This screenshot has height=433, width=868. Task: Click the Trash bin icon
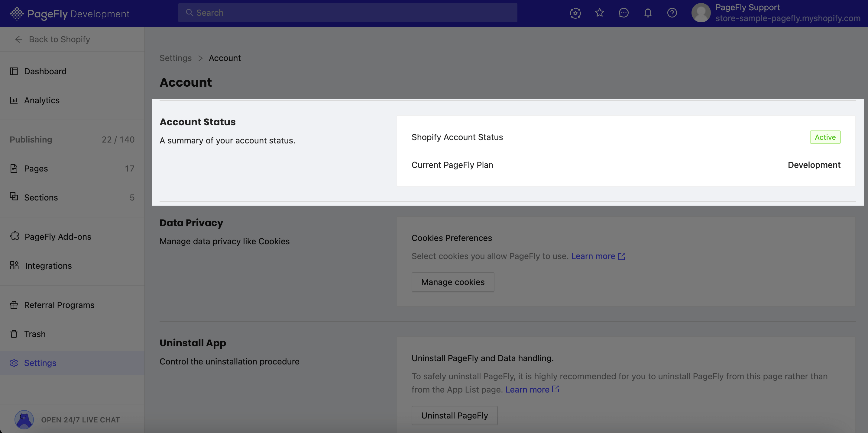[14, 334]
